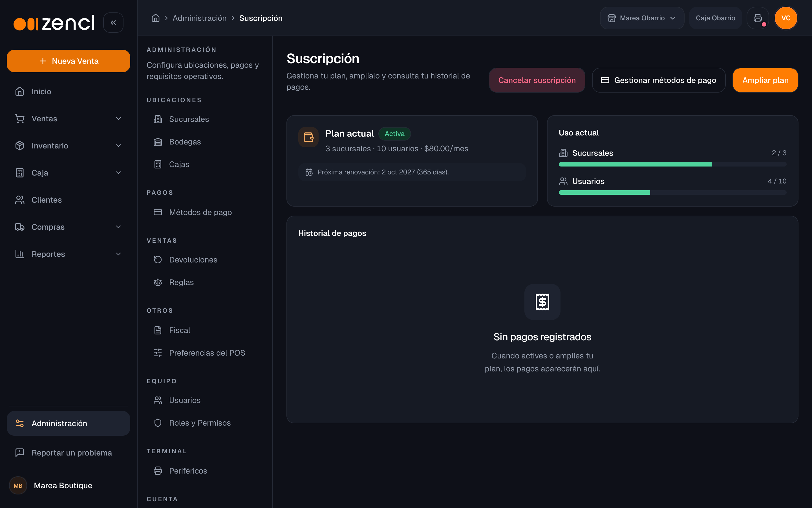Expand the Ventas menu chevron

click(118, 119)
